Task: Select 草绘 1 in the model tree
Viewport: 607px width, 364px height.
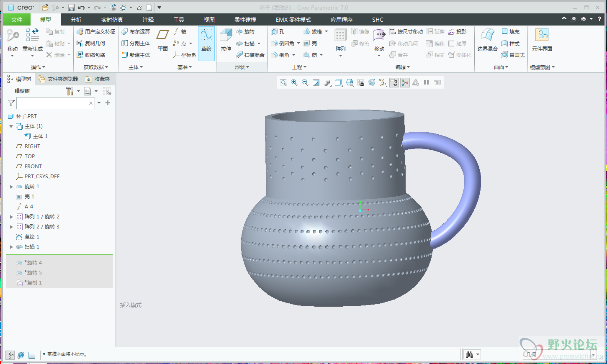Action: [x=32, y=237]
